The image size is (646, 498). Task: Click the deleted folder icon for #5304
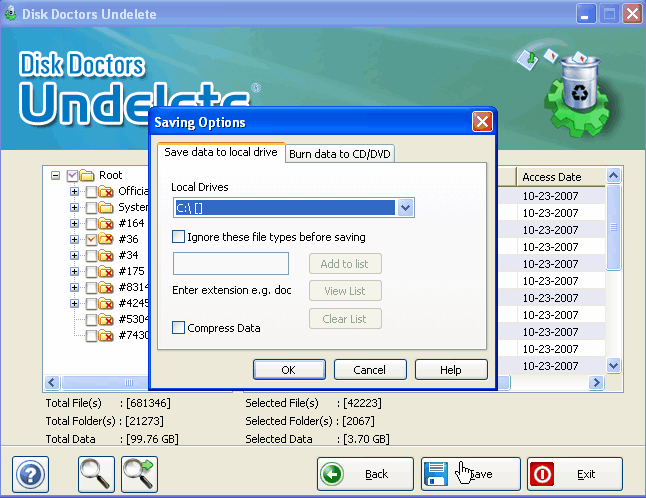(x=106, y=319)
